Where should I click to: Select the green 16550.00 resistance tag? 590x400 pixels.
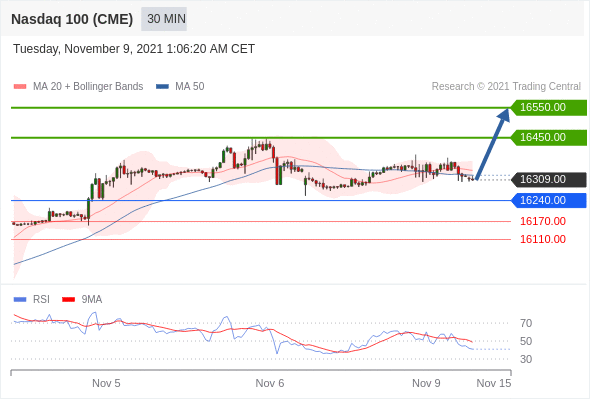pos(549,108)
